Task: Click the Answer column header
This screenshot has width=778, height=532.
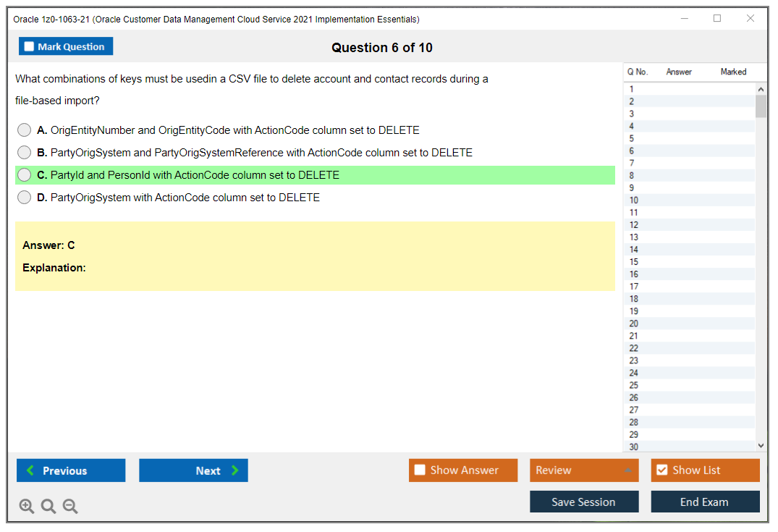Action: pos(680,72)
